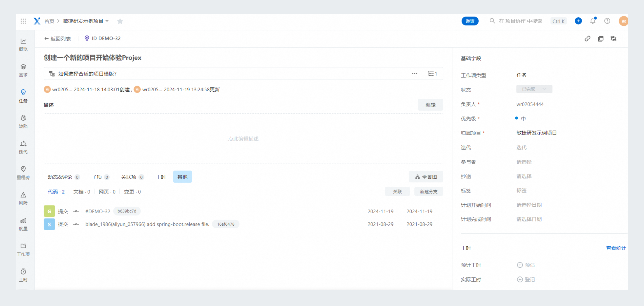This screenshot has width=644, height=306.
Task: Open the blade_1986 spring-boot commit message
Action: click(147, 224)
